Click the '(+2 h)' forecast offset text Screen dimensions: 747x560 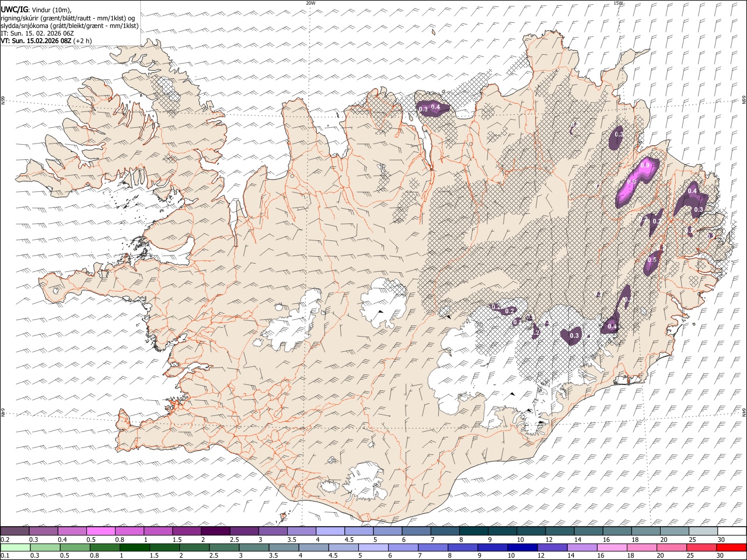(x=83, y=41)
